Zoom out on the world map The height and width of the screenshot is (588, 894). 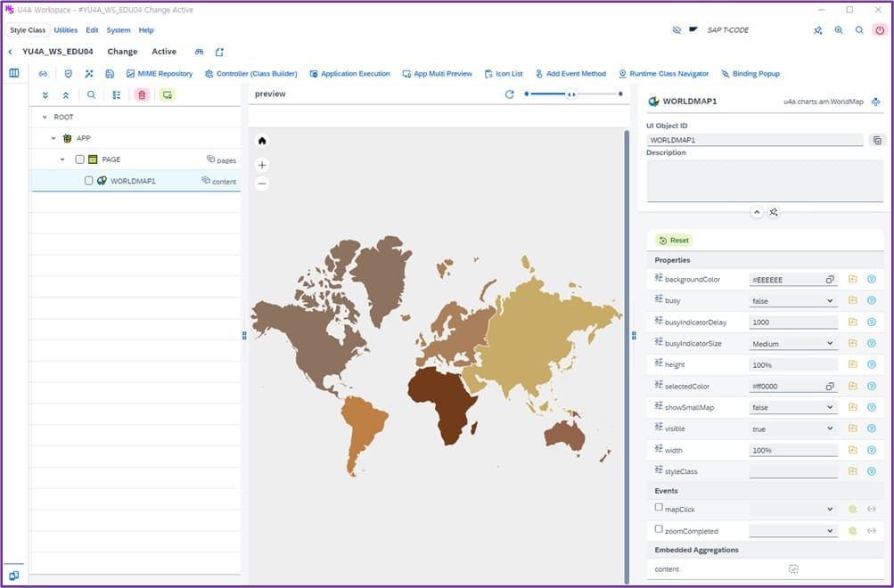coord(262,184)
